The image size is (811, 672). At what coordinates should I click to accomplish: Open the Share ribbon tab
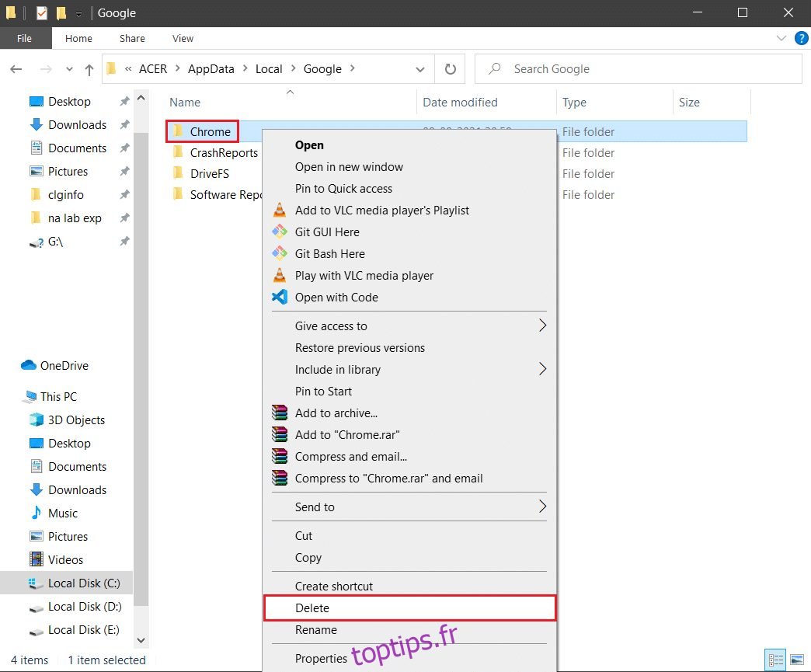[x=132, y=38]
